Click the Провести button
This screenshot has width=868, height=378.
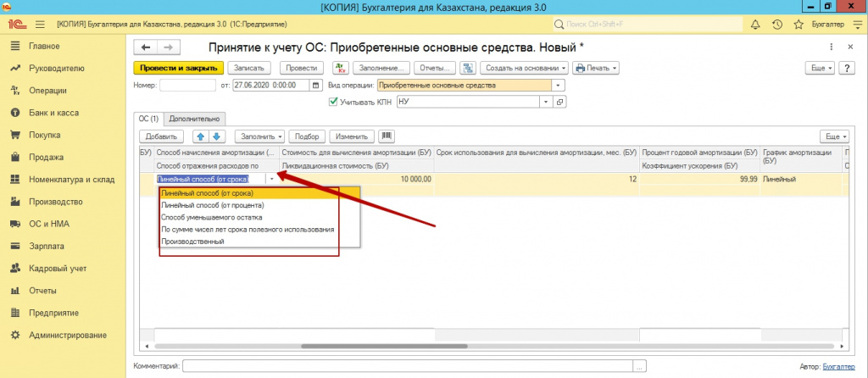point(301,68)
